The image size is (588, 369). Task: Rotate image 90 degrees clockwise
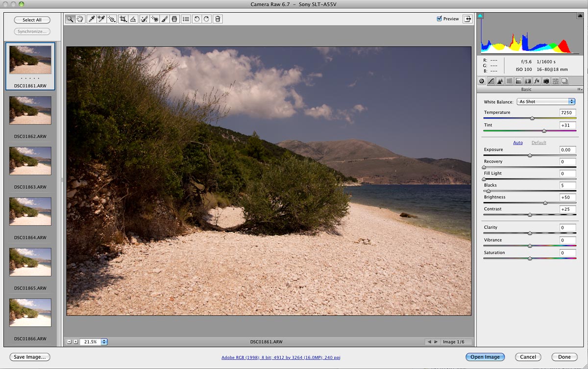[x=207, y=19]
